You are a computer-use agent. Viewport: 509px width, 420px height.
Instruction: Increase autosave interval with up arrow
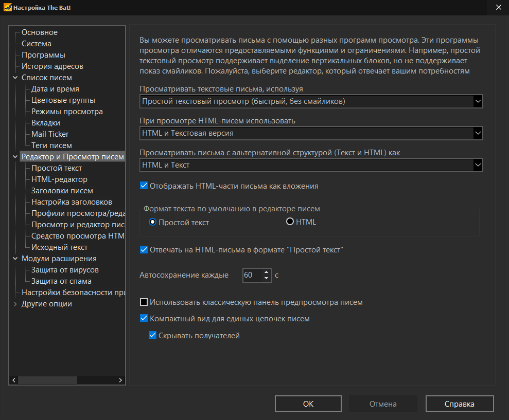point(266,272)
